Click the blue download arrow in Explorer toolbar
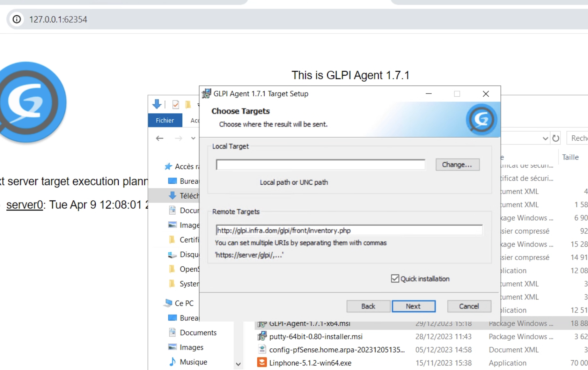 tap(157, 104)
